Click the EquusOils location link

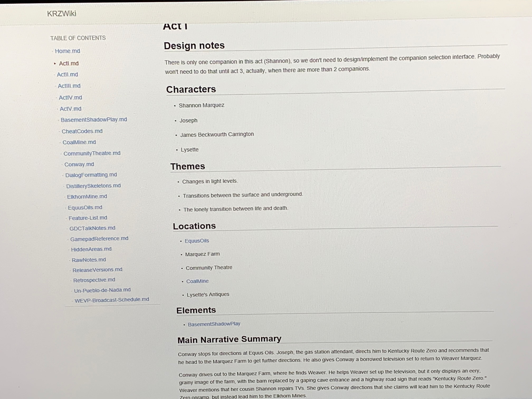click(x=197, y=241)
